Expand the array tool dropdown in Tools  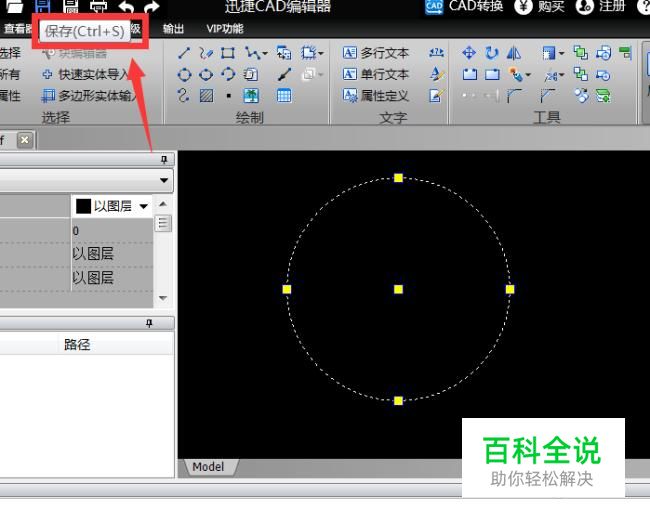(561, 53)
